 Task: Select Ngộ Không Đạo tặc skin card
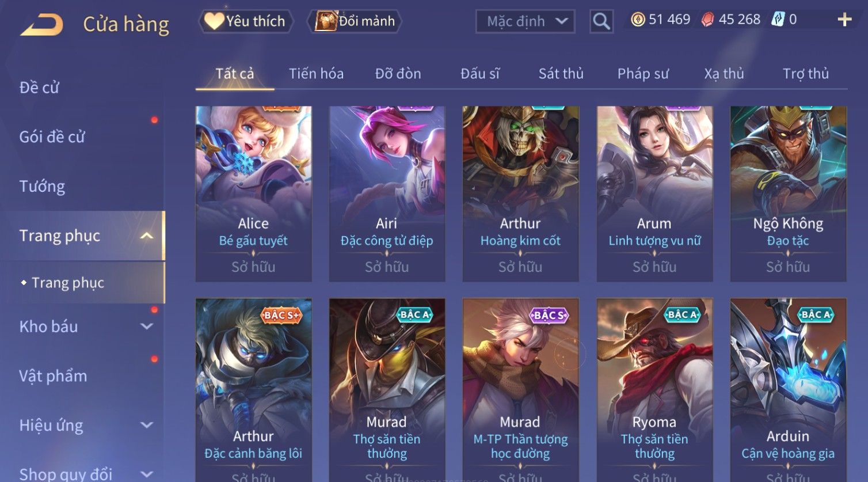coord(788,193)
